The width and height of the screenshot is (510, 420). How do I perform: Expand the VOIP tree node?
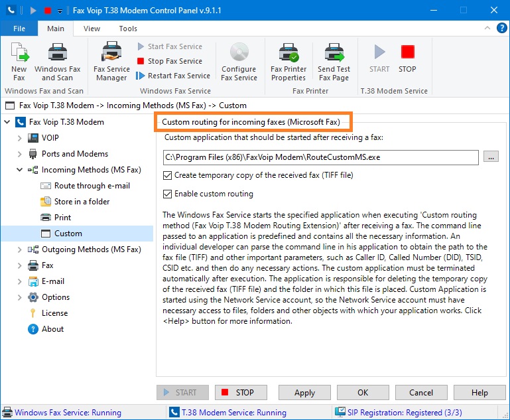coord(19,138)
